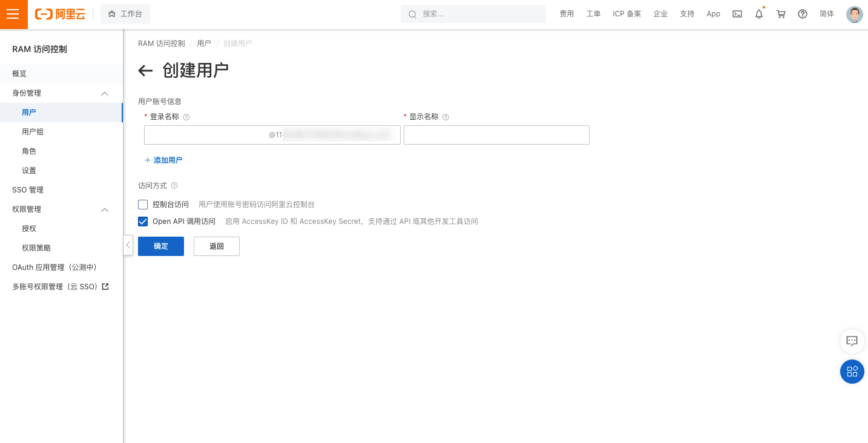Click the blue quick-access grid icon
This screenshot has width=868, height=443.
click(x=852, y=372)
